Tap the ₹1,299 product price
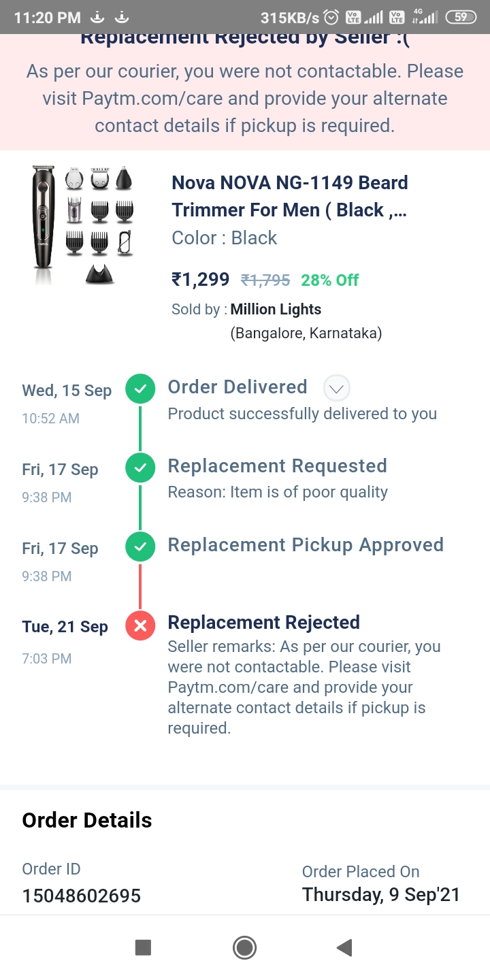Image resolution: width=490 pixels, height=980 pixels. click(x=201, y=279)
